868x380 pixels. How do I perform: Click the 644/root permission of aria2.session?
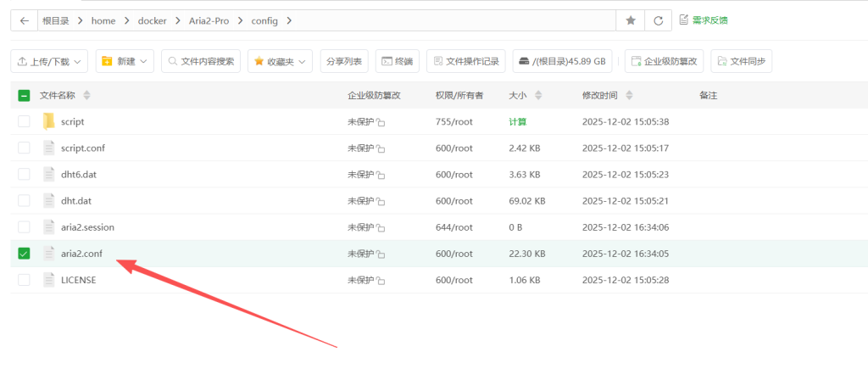454,227
